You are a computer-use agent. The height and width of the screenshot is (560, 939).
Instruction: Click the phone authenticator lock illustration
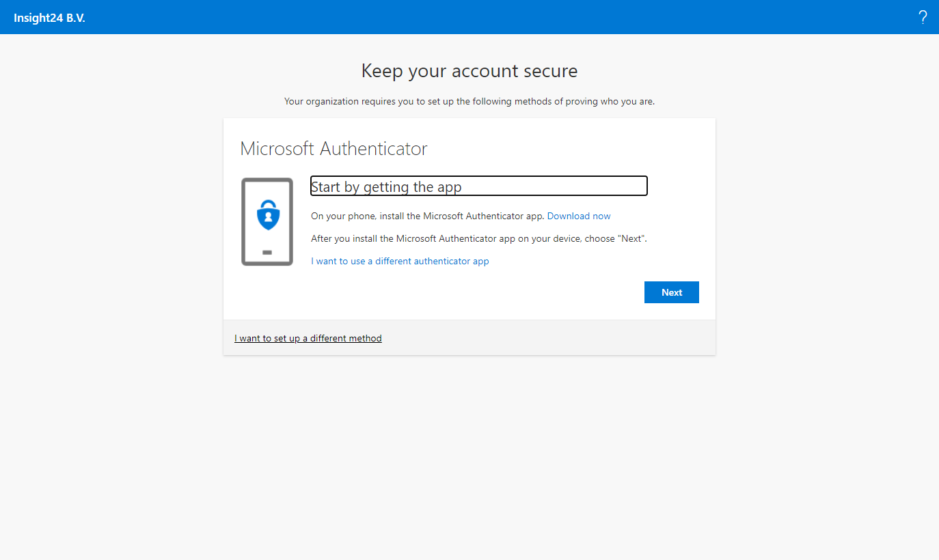(x=267, y=222)
